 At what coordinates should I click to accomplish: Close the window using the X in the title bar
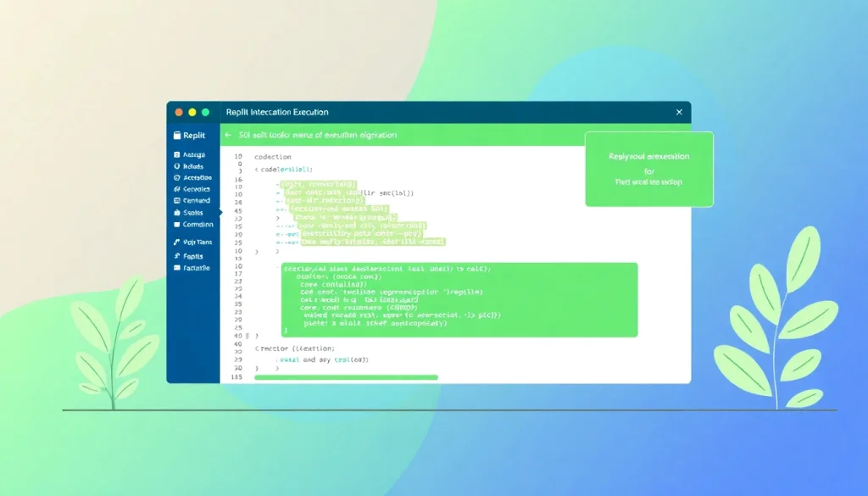pos(679,112)
